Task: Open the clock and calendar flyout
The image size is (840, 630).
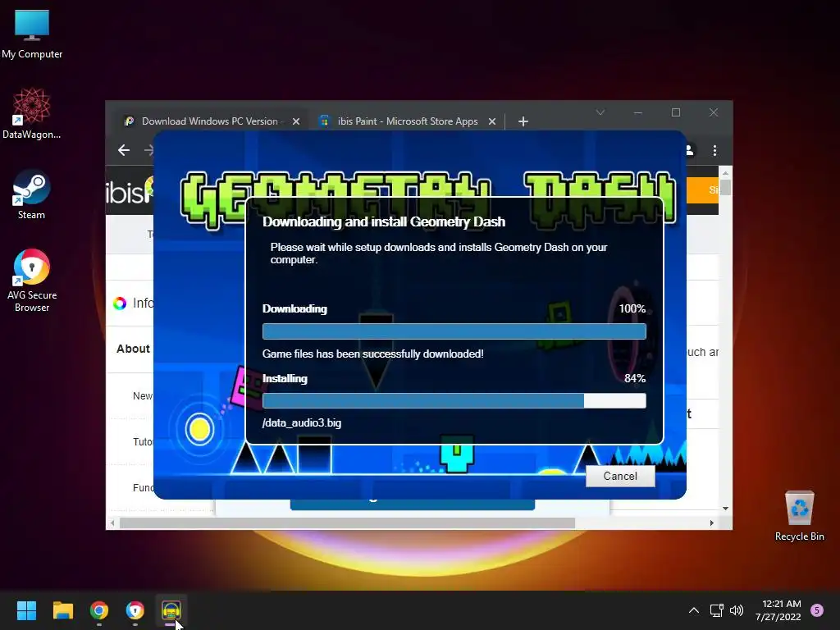Action: (x=778, y=610)
